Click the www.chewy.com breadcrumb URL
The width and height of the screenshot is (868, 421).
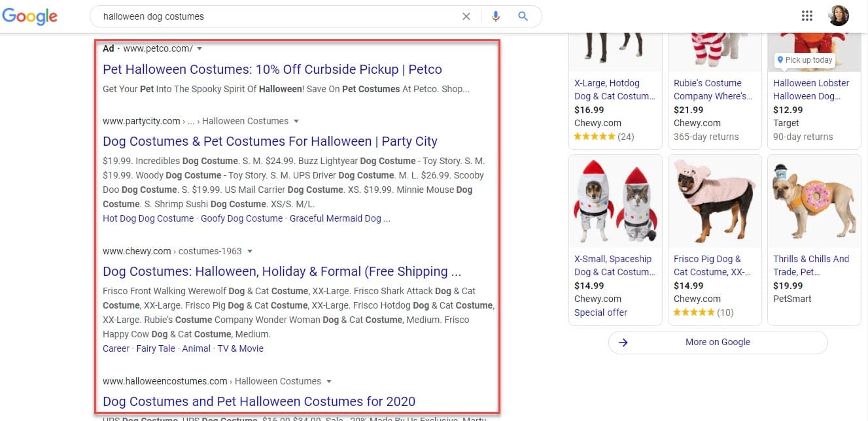pyautogui.click(x=137, y=251)
